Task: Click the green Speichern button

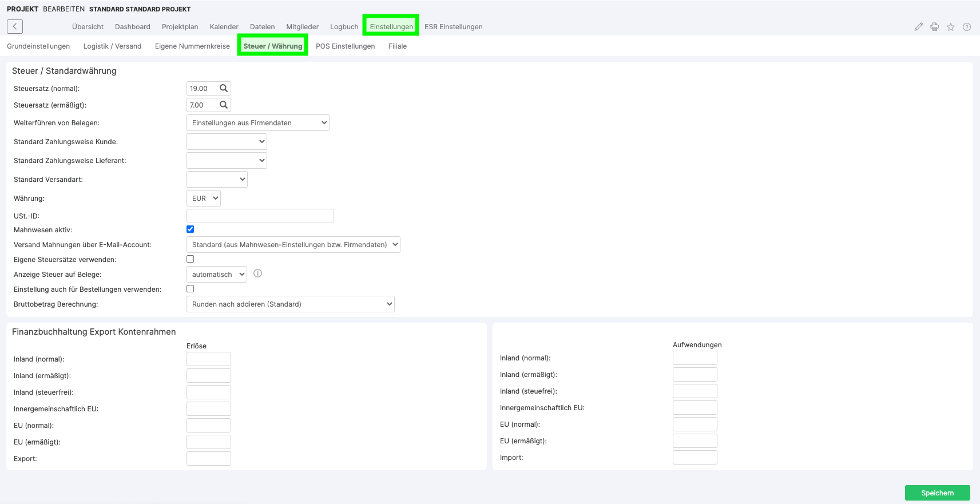Action: (937, 493)
